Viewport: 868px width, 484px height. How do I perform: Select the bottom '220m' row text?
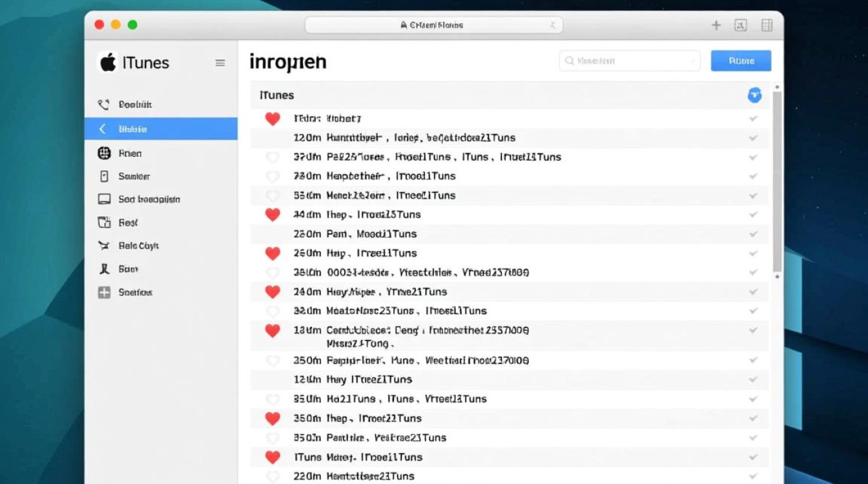(x=354, y=476)
